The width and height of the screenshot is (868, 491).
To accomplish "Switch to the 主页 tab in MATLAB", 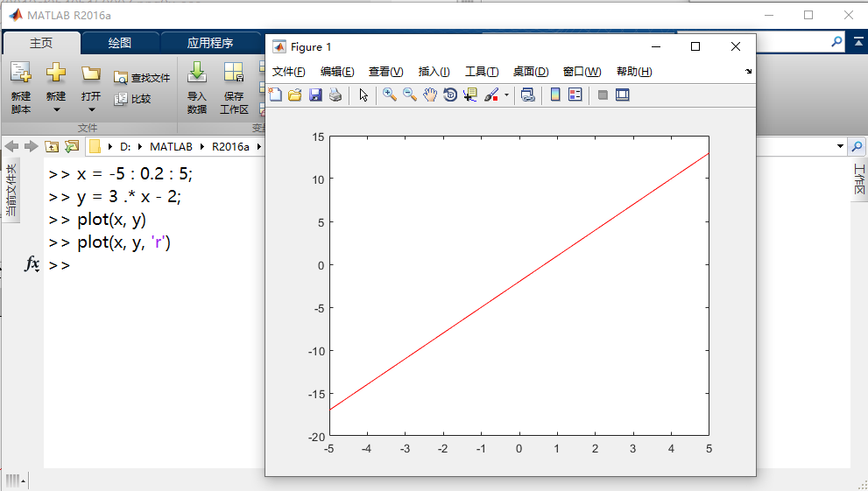I will (41, 43).
